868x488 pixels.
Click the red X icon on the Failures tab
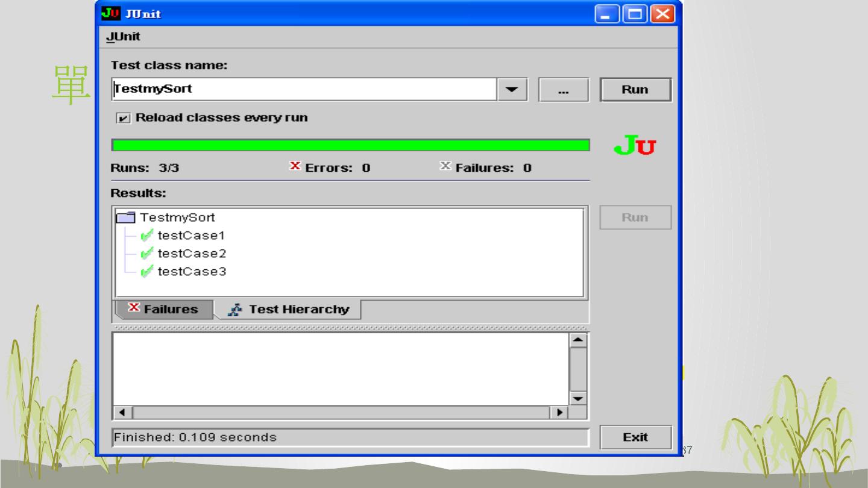coord(134,308)
